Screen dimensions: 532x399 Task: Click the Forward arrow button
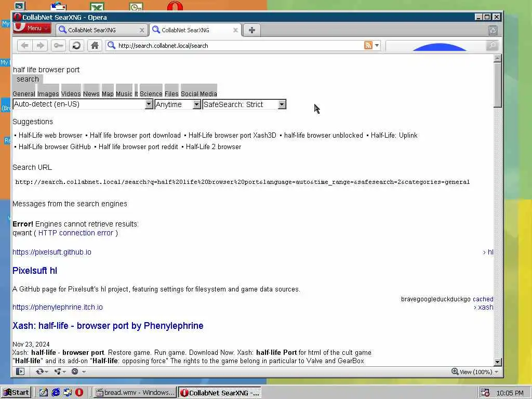click(x=40, y=46)
